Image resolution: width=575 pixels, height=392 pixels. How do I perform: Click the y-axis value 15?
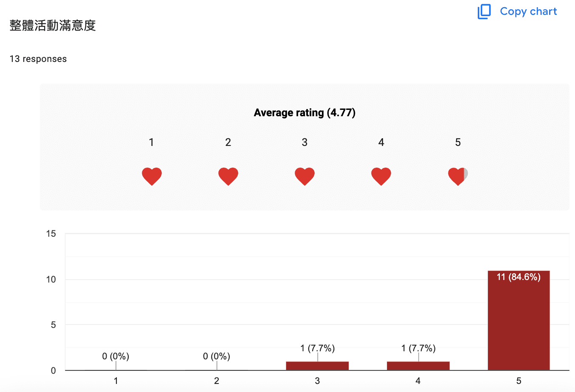pyautogui.click(x=51, y=234)
